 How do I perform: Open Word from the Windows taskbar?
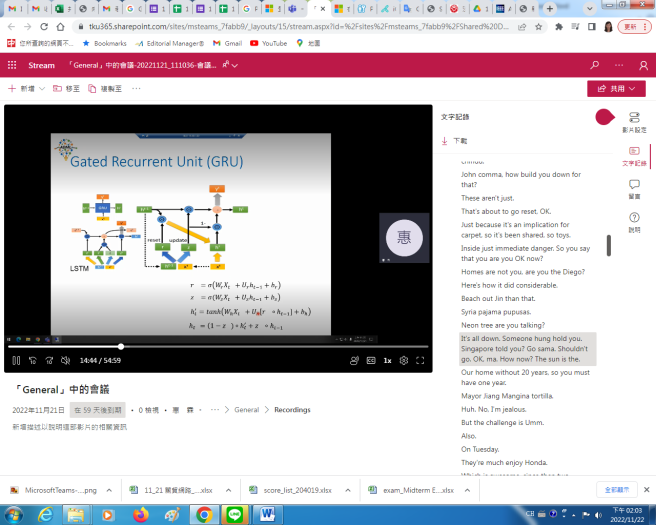268,514
